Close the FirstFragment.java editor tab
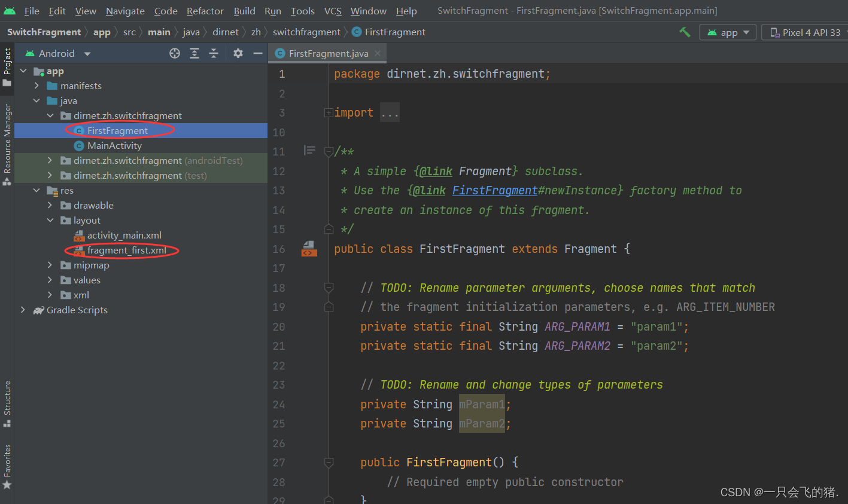 tap(378, 53)
